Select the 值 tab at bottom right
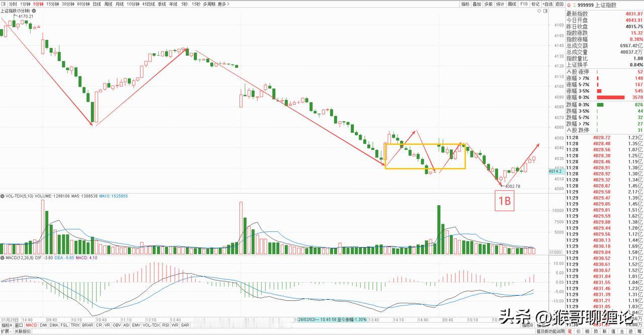Screen dimensions: 644x335 tap(613, 331)
